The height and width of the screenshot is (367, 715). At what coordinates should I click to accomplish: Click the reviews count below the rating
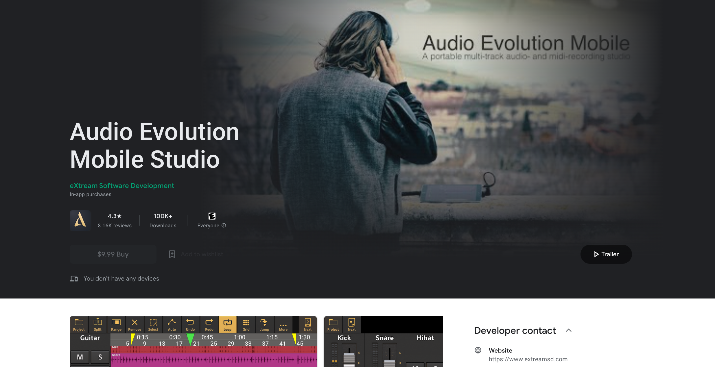pos(114,225)
